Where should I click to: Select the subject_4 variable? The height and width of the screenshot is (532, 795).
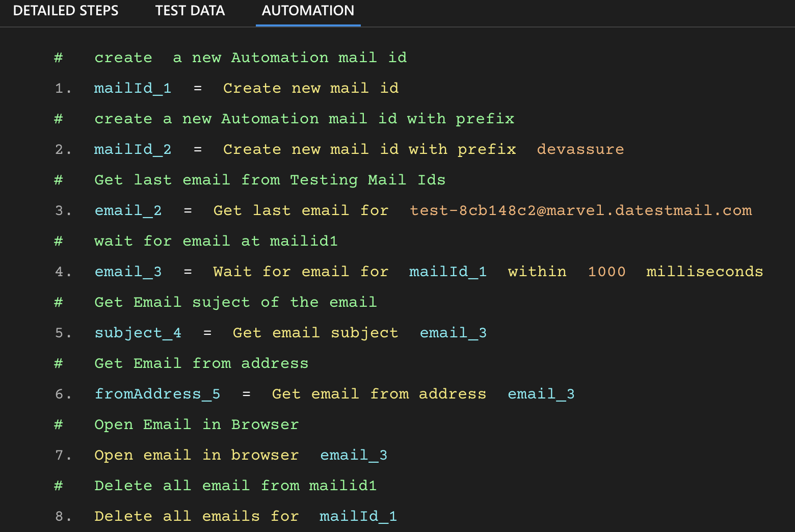click(x=138, y=333)
